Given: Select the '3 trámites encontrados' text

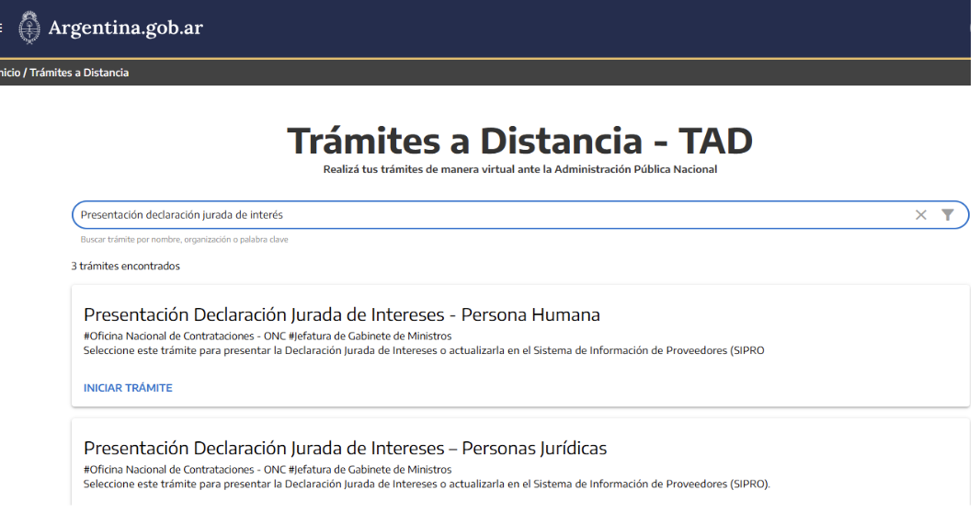Looking at the screenshot, I should tap(126, 267).
